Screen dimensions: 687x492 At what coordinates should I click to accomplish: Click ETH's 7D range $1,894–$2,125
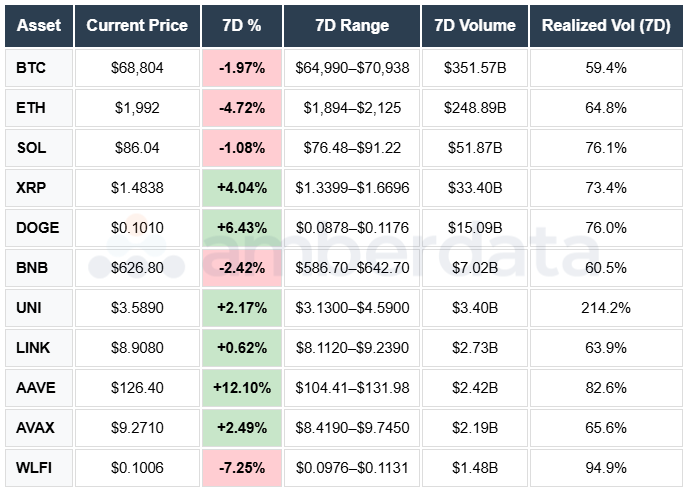(351, 108)
